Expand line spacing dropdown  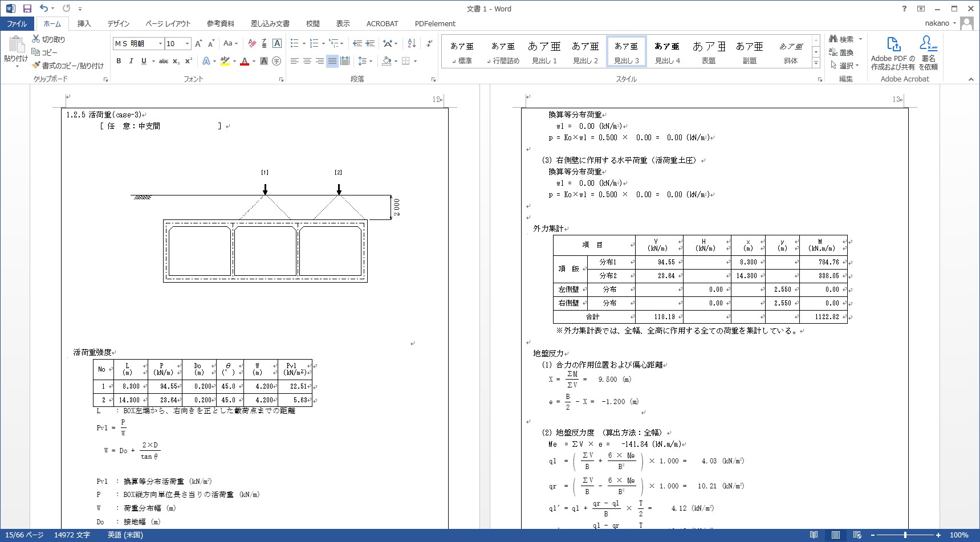pos(371,61)
